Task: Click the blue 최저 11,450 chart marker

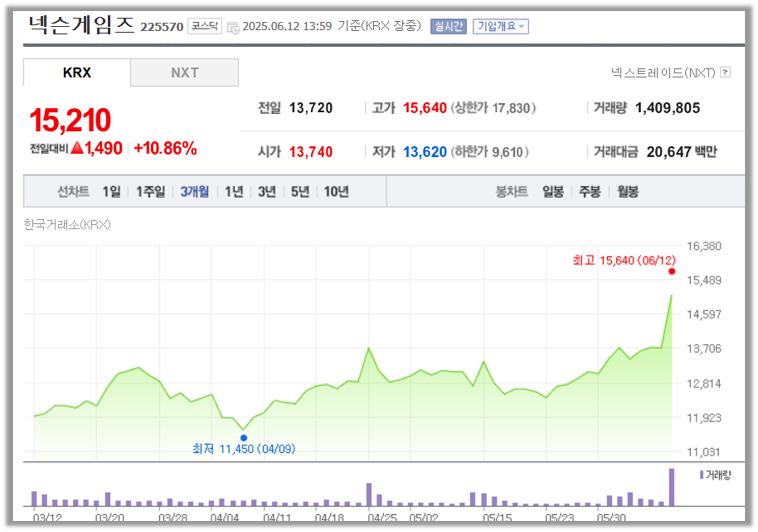Action: pos(244,438)
